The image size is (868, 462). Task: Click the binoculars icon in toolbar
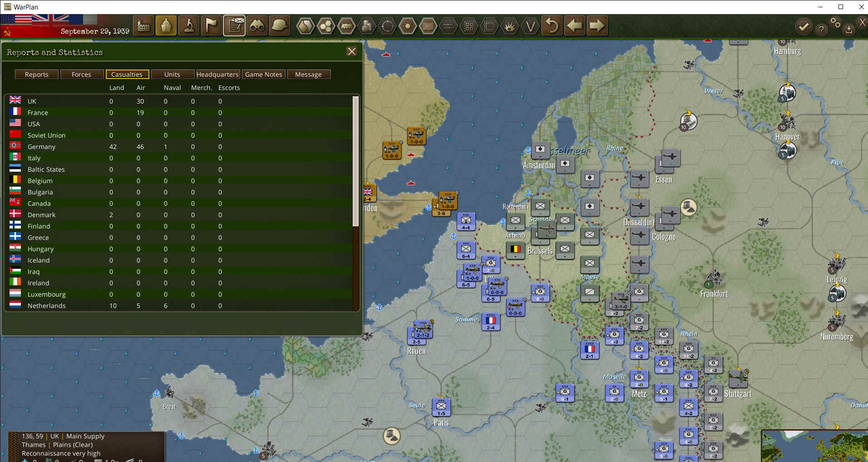[257, 26]
